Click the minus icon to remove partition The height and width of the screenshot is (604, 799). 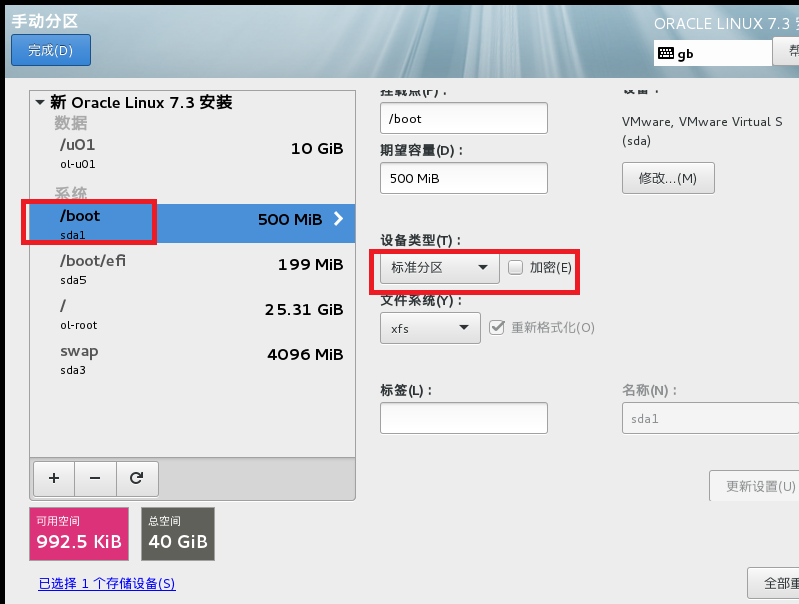pos(95,479)
